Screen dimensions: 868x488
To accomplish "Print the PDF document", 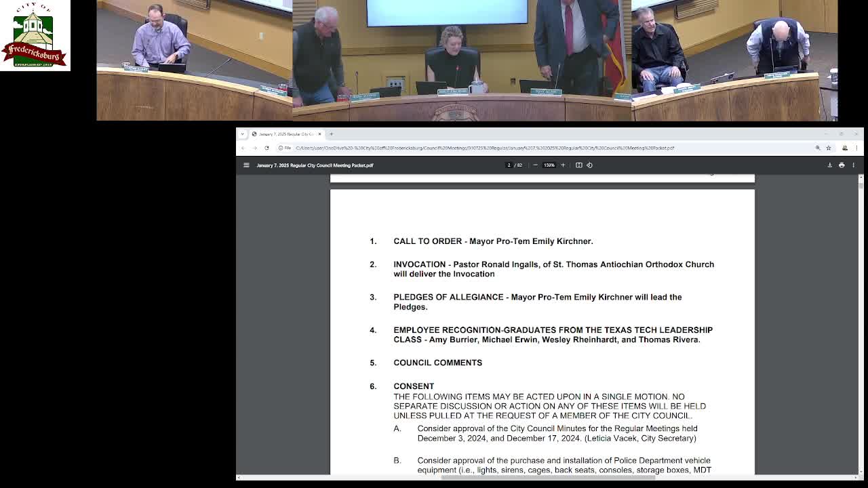I will pyautogui.click(x=842, y=165).
